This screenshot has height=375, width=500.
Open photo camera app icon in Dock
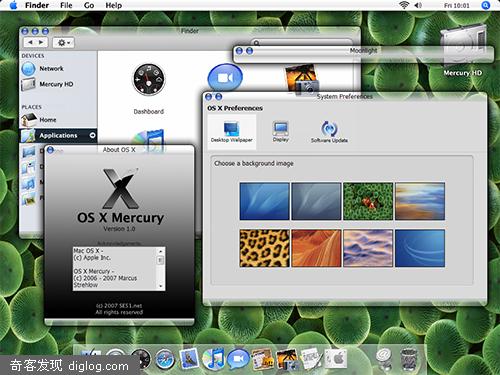click(x=287, y=359)
